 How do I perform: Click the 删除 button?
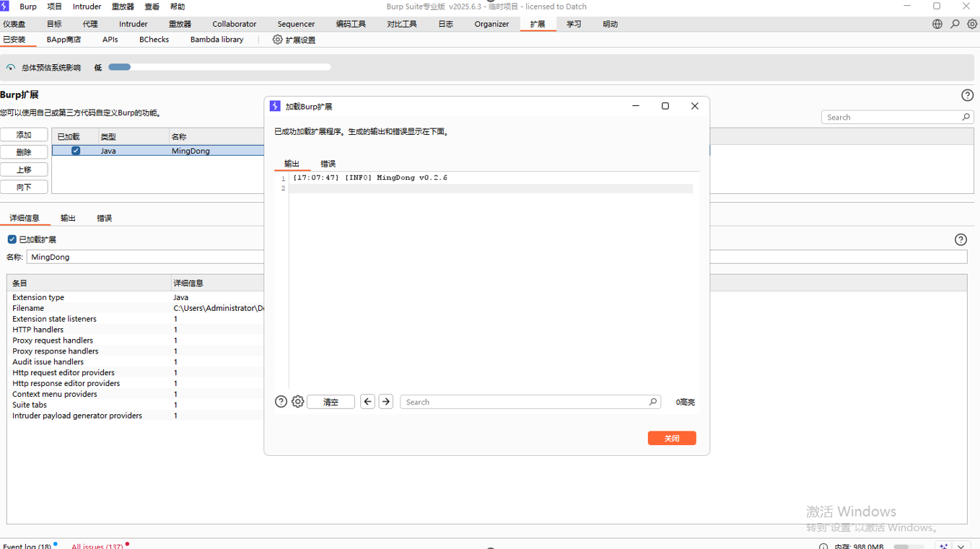[x=24, y=152]
